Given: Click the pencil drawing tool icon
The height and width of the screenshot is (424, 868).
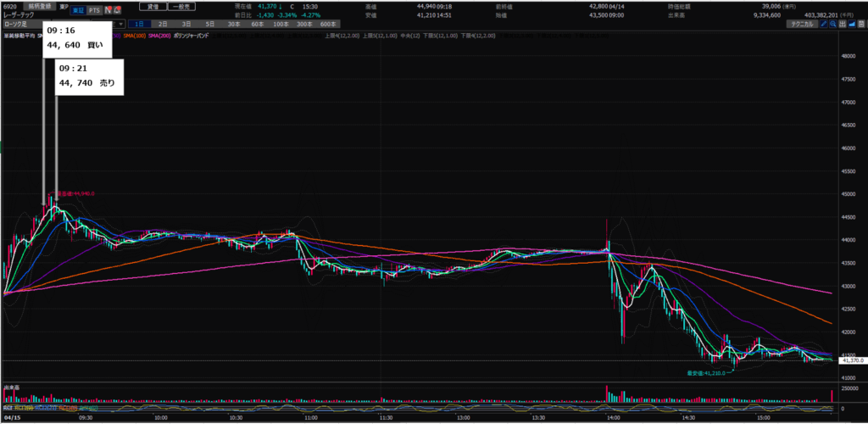Looking at the screenshot, I should (x=822, y=25).
